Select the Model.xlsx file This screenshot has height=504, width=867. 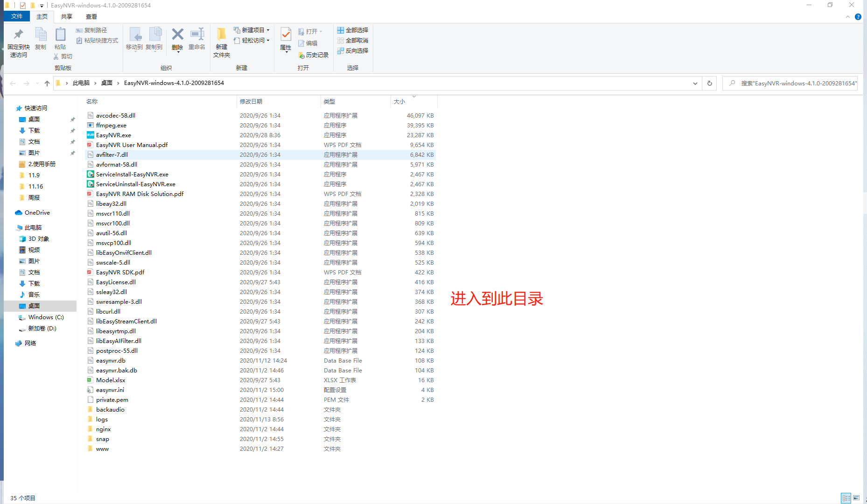click(111, 380)
